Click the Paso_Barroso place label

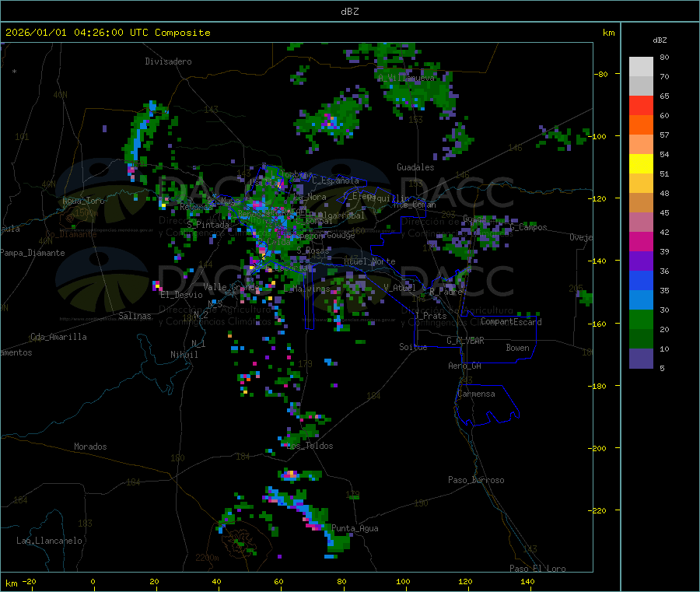[476, 481]
